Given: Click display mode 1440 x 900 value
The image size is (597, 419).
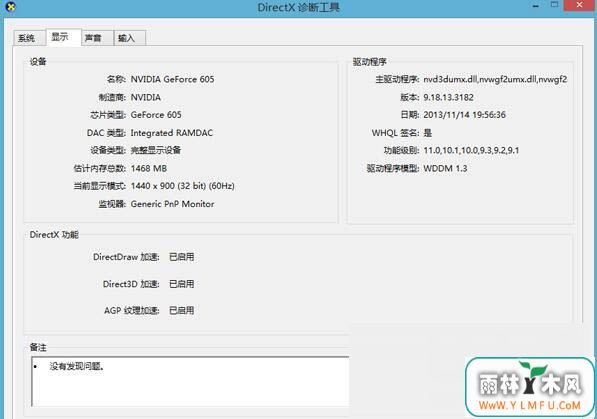Looking at the screenshot, I should click(183, 186).
